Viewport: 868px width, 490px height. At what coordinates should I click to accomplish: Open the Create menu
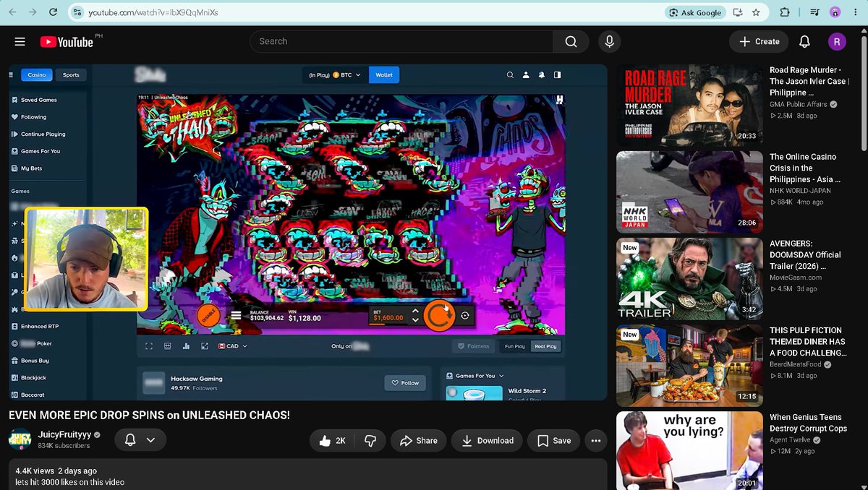point(759,42)
